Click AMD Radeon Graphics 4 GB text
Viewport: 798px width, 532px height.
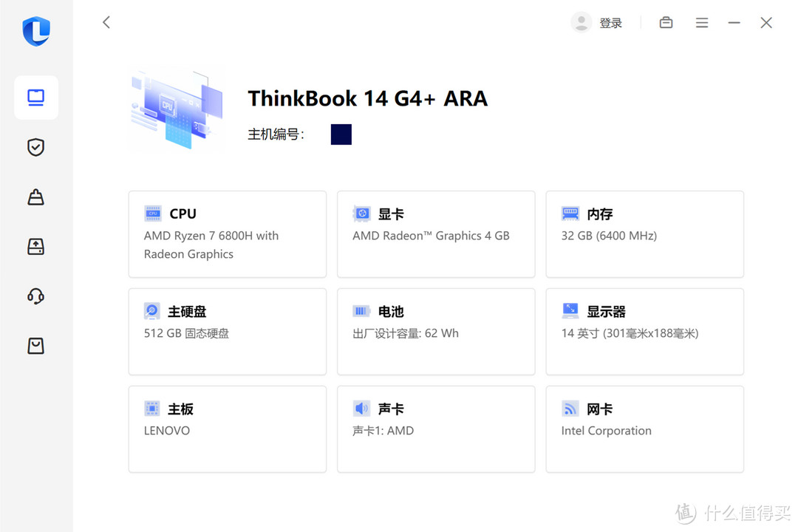click(431, 236)
